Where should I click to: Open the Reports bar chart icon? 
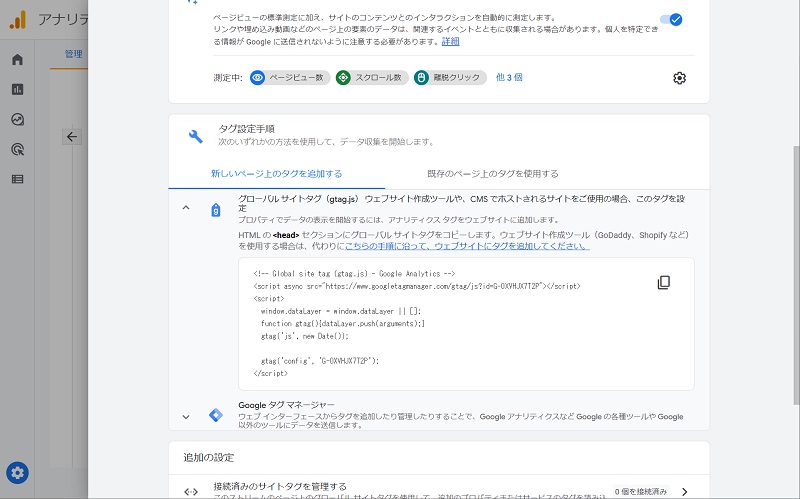point(17,89)
